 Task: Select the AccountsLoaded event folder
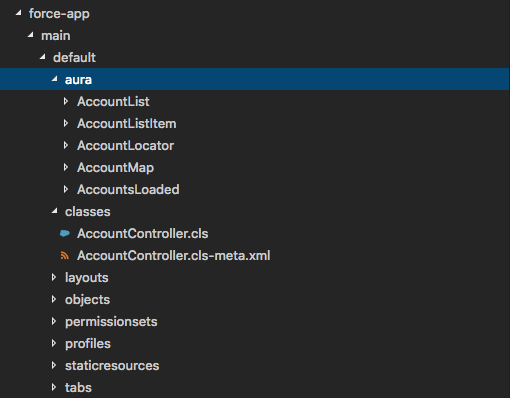128,189
